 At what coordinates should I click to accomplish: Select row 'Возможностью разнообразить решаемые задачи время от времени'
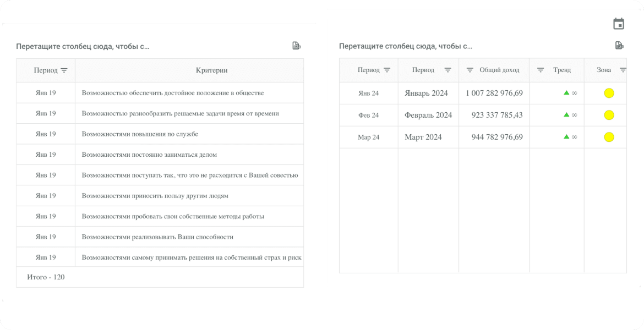pyautogui.click(x=160, y=113)
